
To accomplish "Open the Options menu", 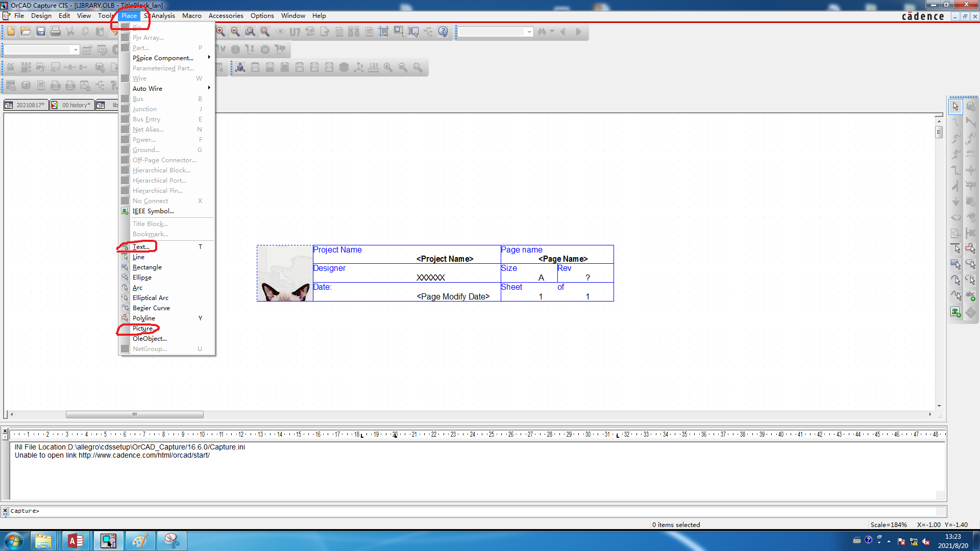I will pyautogui.click(x=262, y=16).
